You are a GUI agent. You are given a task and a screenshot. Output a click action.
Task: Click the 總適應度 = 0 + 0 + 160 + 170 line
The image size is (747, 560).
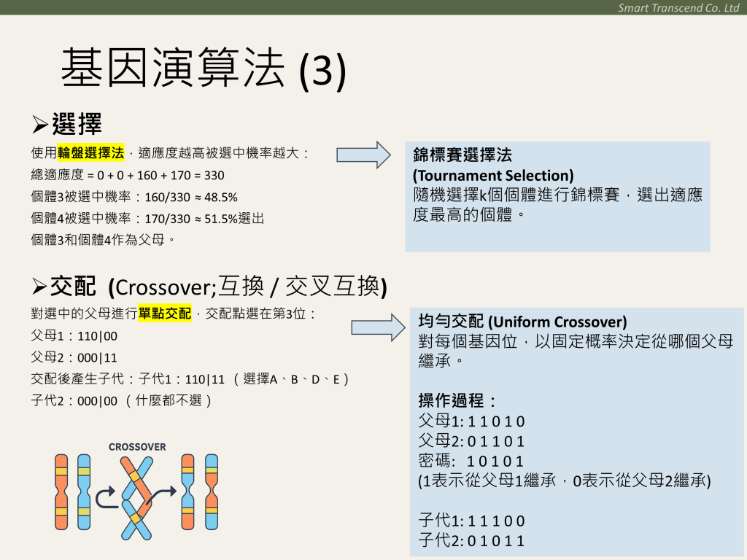click(128, 176)
